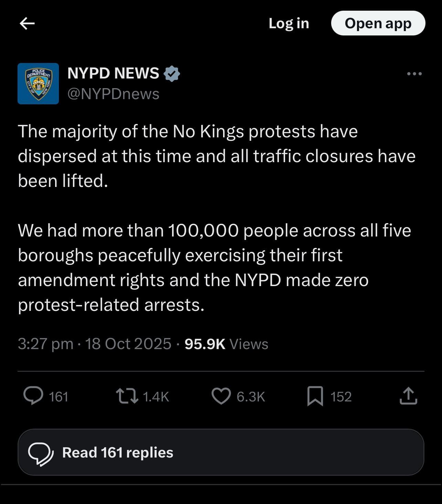
Task: Click the Log in link
Action: pos(288,23)
